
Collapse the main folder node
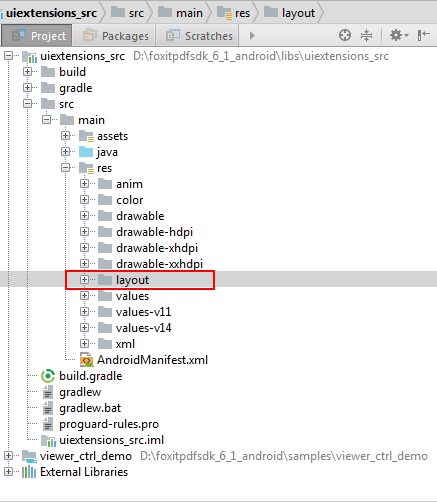click(47, 120)
